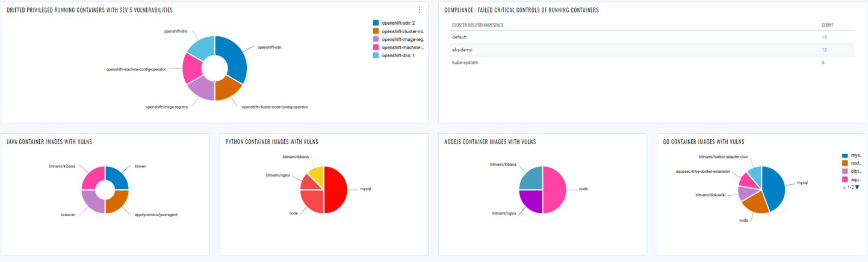
Task: Click the openshift-machine-config-operator chart label
Action: point(136,69)
